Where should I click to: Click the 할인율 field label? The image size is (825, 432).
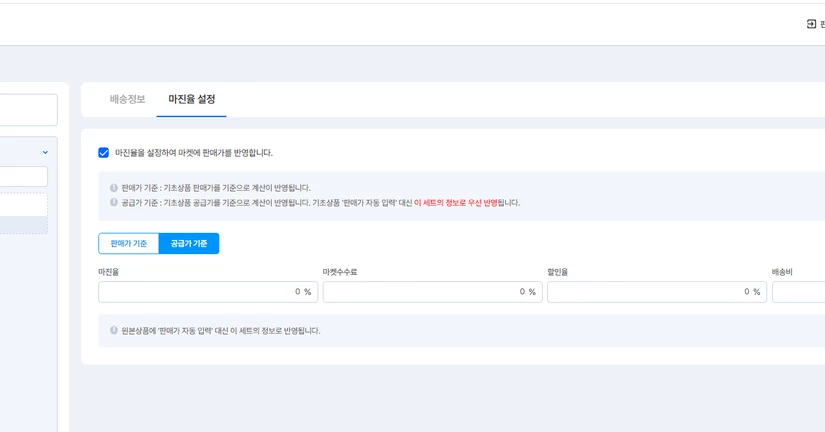point(558,272)
